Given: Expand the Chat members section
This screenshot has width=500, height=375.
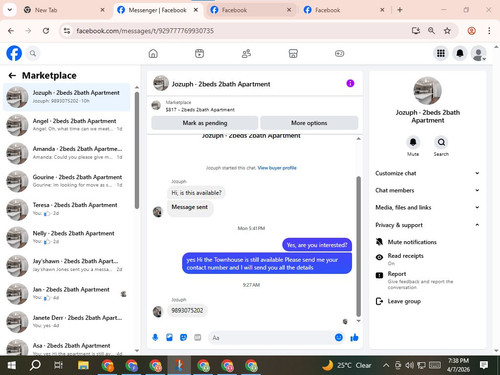Looking at the screenshot, I should click(x=427, y=190).
